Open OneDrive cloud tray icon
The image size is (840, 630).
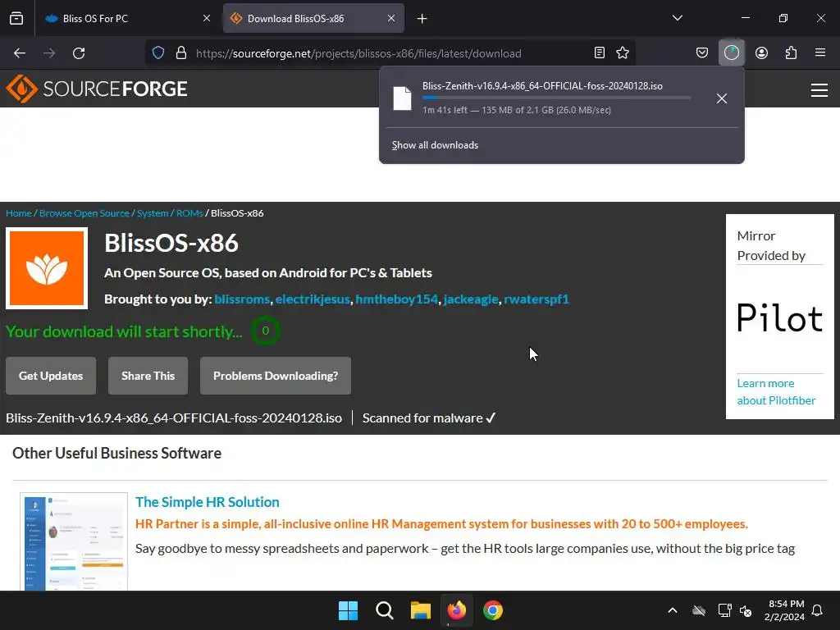coord(699,610)
